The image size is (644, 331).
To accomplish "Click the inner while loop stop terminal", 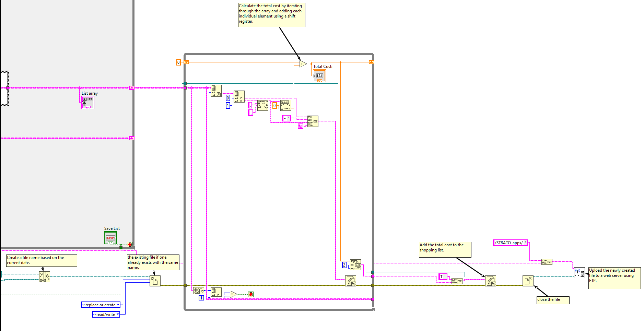I will (251, 294).
